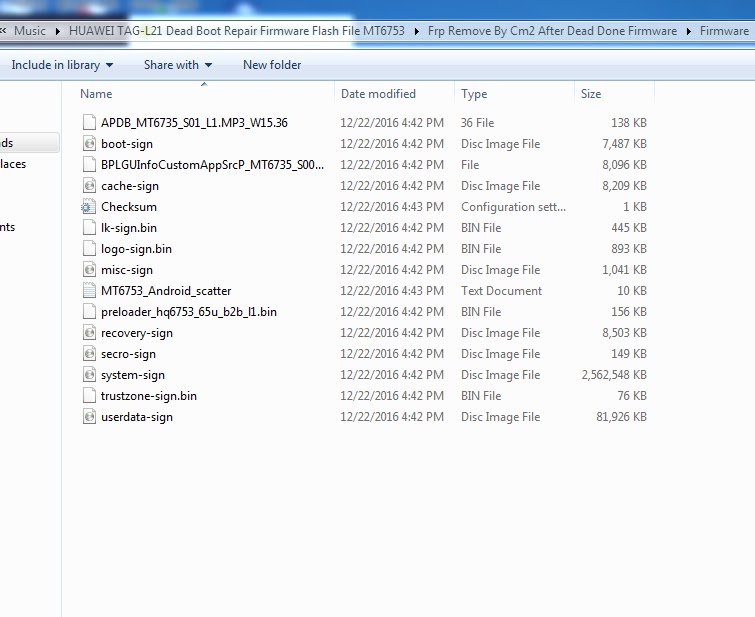Click the Checksum configuration file icon
755x617 pixels.
[x=88, y=207]
